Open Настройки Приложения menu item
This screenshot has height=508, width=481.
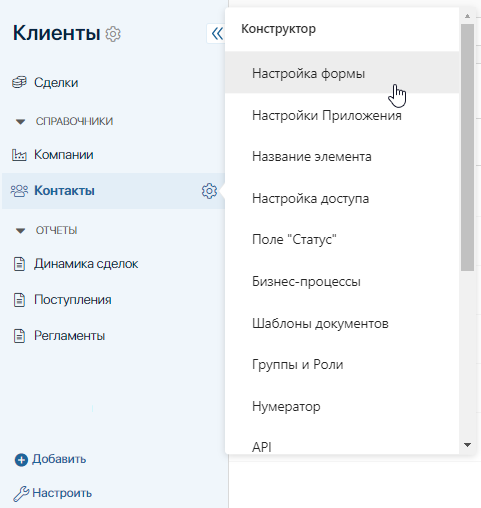[342, 115]
